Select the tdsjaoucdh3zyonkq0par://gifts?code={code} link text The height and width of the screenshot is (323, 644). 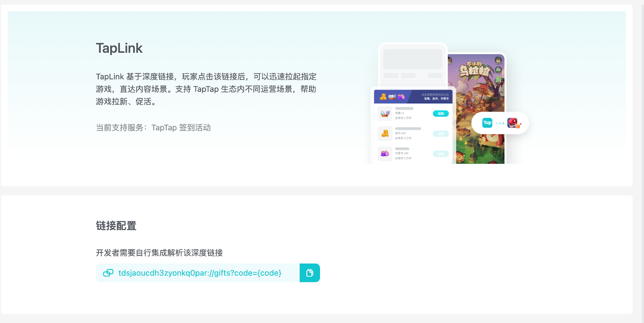pyautogui.click(x=200, y=273)
